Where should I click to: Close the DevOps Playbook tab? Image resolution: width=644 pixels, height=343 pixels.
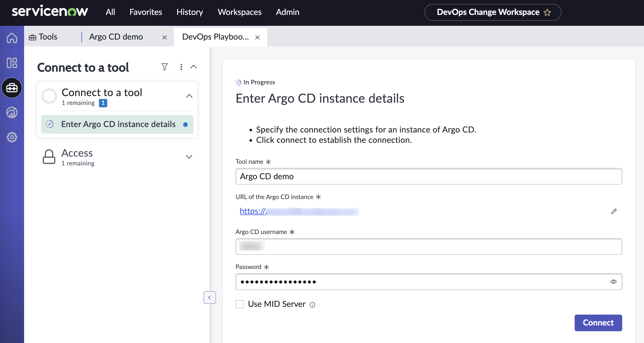pos(257,37)
